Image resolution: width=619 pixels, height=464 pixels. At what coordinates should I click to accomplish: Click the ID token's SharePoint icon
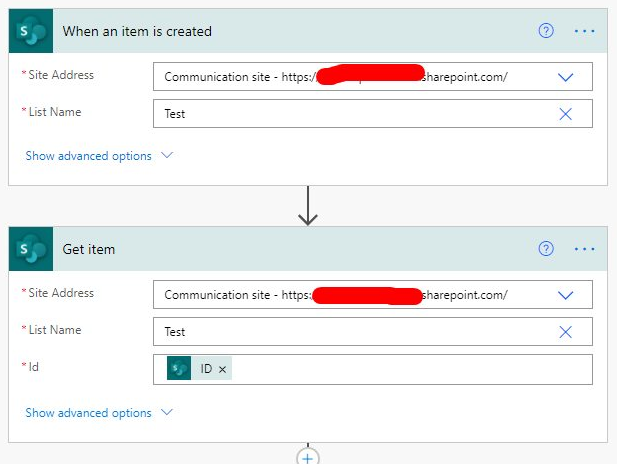click(x=179, y=368)
